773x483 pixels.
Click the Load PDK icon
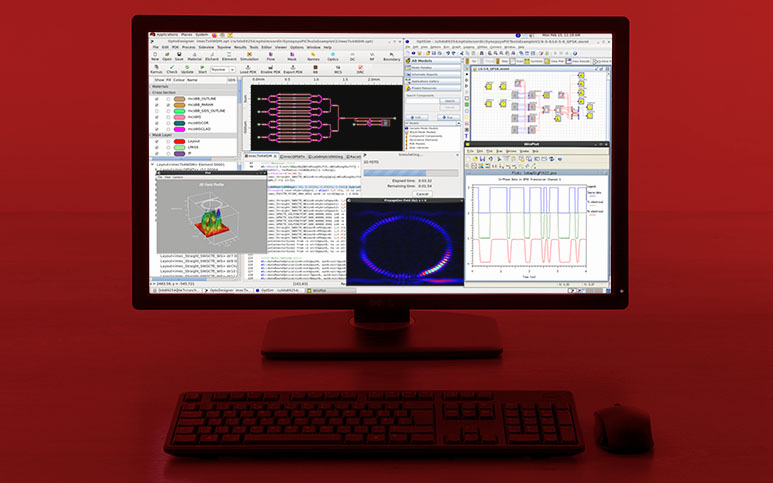[248, 71]
